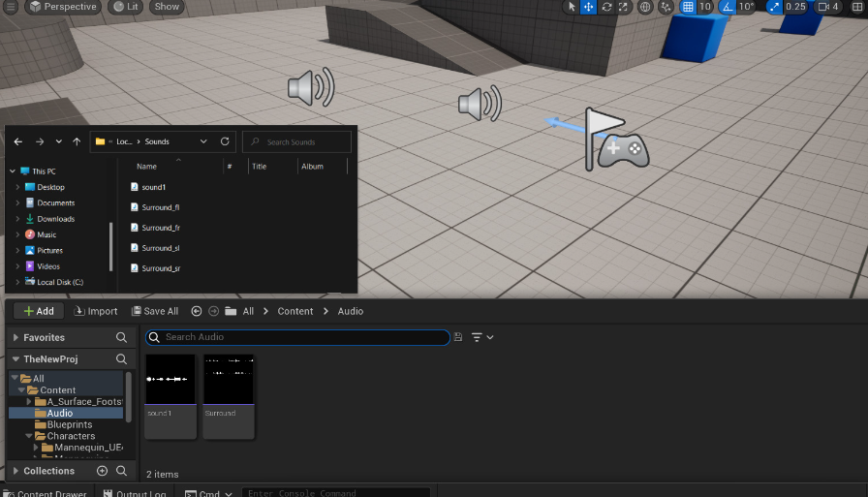Open the Lit view mode menu
This screenshot has height=497, width=868.
(126, 7)
